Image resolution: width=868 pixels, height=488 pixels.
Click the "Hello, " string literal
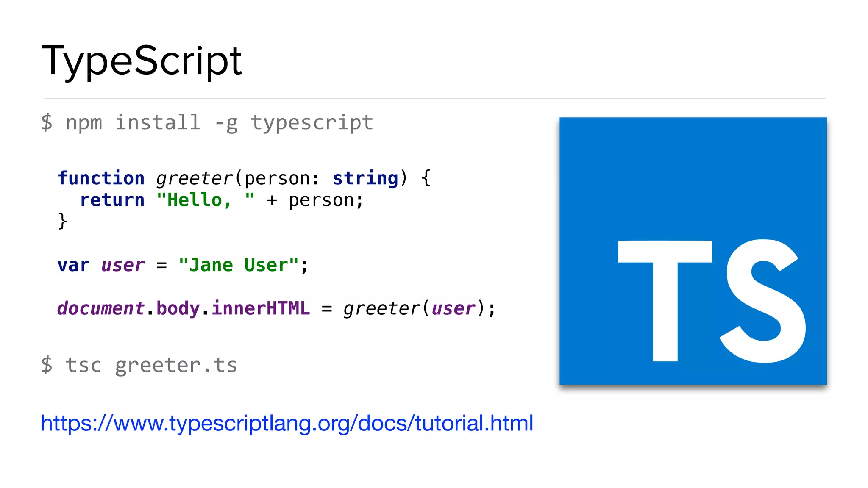click(x=205, y=200)
